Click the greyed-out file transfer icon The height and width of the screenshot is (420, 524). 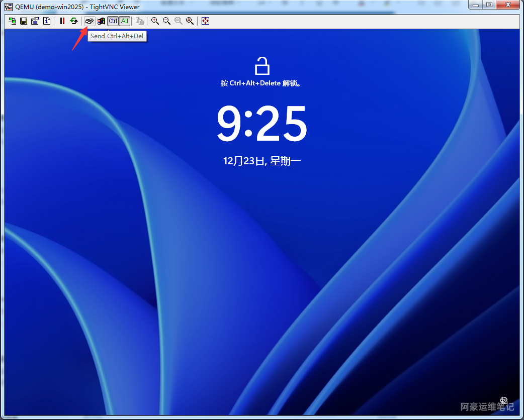click(139, 21)
